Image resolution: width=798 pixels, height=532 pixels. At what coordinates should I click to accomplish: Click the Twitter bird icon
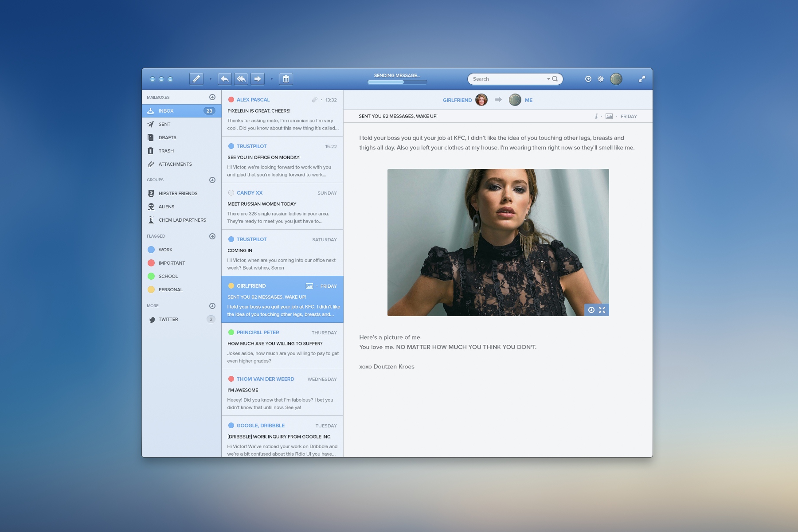[152, 319]
